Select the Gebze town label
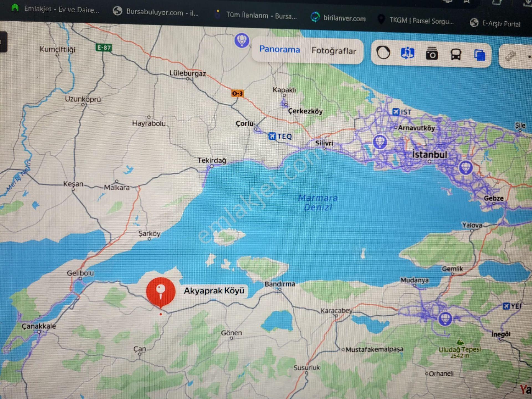The image size is (532, 399). pyautogui.click(x=493, y=198)
